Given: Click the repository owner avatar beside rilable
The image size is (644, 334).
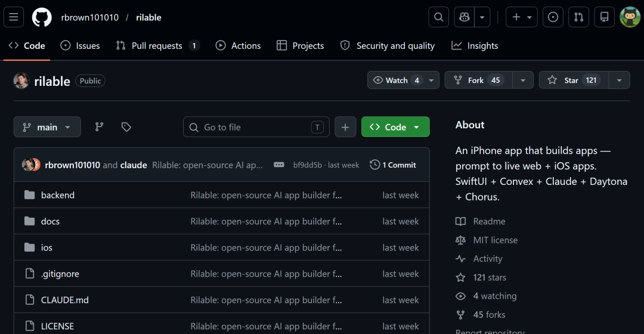Looking at the screenshot, I should coord(21,81).
